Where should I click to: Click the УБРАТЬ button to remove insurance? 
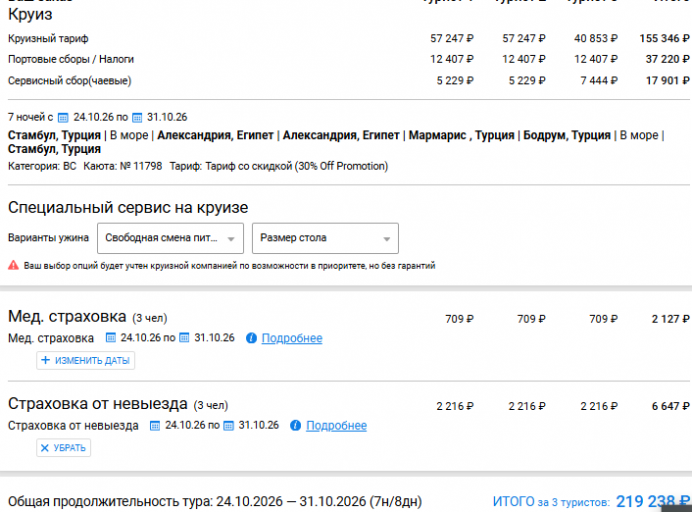(x=64, y=448)
